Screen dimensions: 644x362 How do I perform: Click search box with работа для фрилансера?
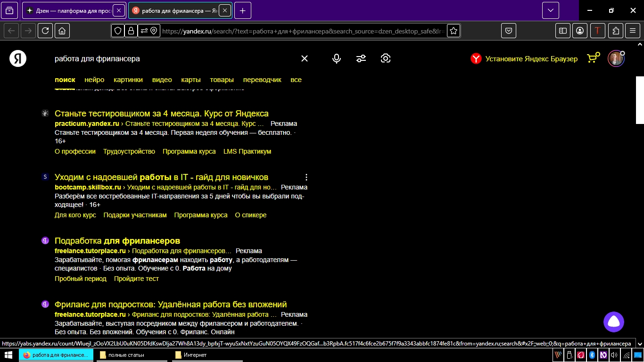coord(174,58)
